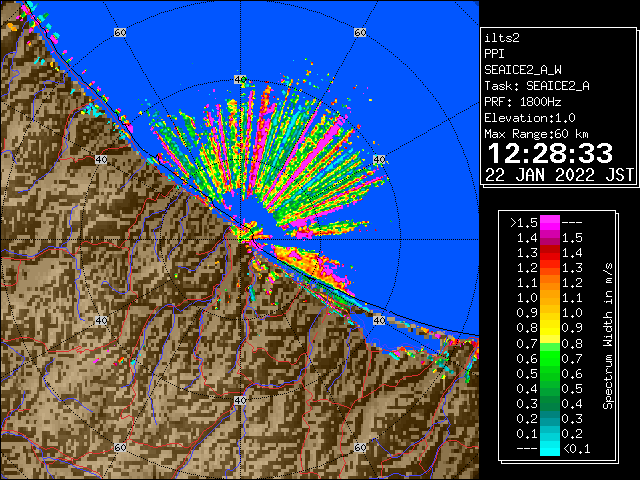This screenshot has height=480, width=640.
Task: Click the 'Max Range:60 km' text
Action: (536, 134)
